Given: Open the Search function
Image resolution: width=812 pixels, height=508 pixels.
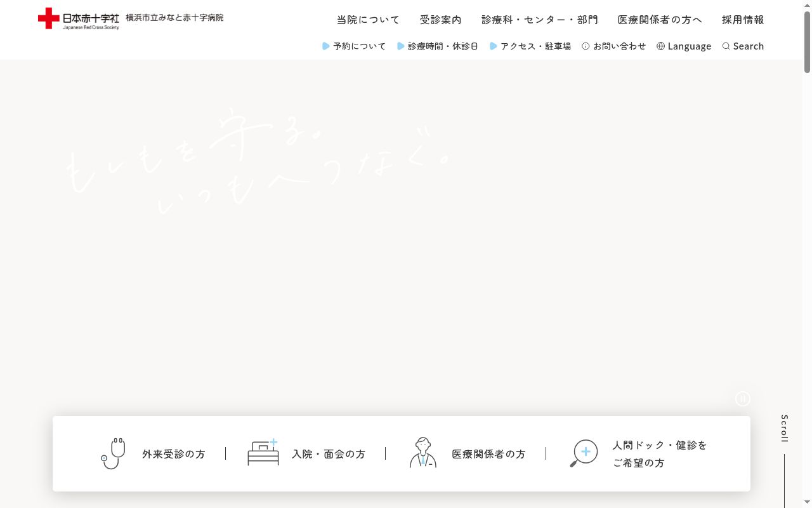Looking at the screenshot, I should [x=743, y=46].
